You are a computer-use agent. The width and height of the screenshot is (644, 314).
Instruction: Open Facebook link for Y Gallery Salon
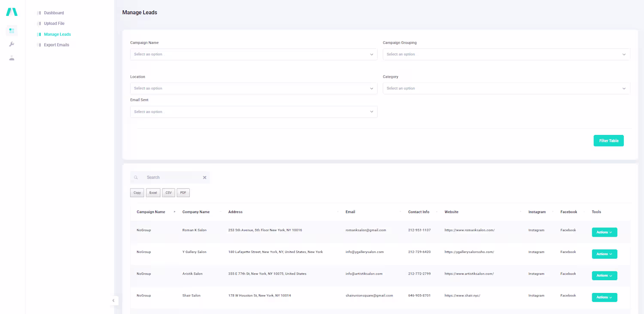pyautogui.click(x=568, y=252)
